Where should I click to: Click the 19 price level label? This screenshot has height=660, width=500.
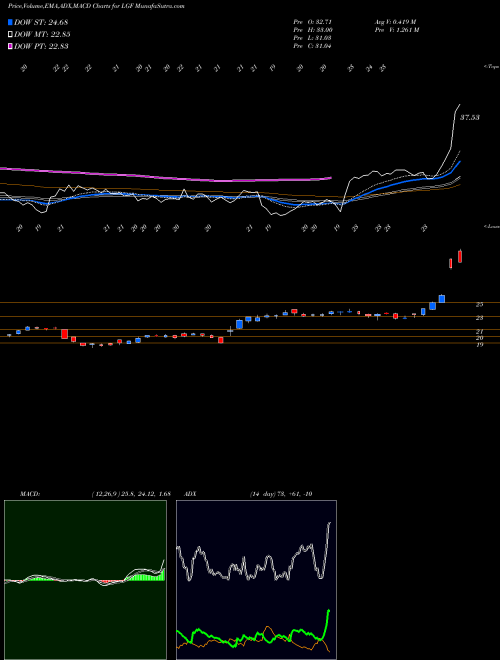pos(479,345)
